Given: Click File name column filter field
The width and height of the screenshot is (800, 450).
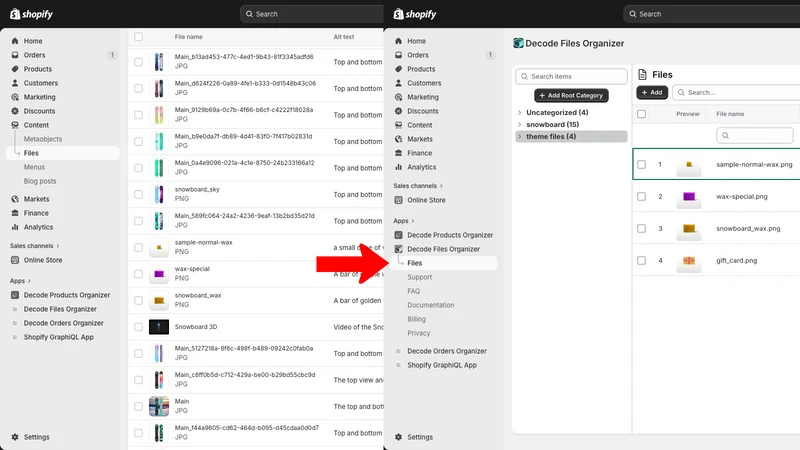Looking at the screenshot, I should [755, 135].
